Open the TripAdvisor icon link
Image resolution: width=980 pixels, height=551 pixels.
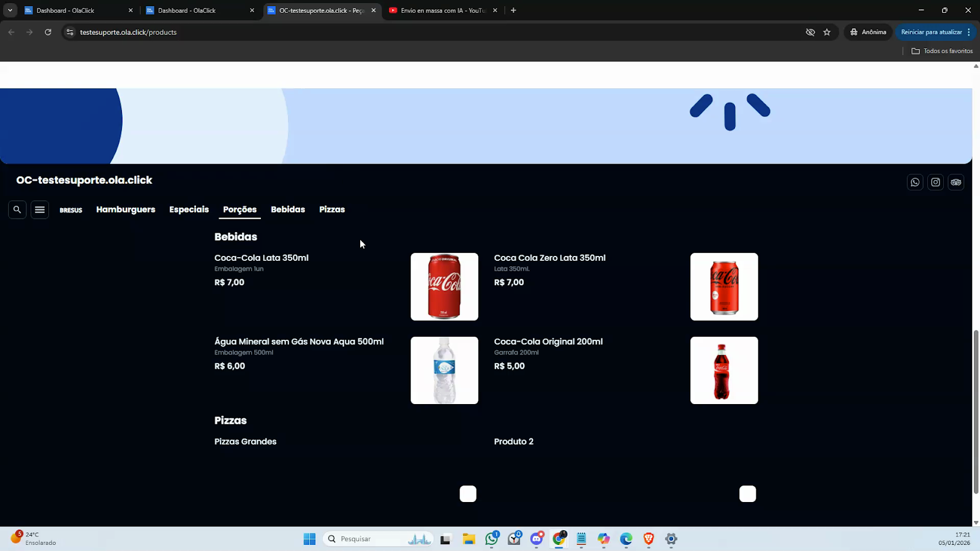click(956, 182)
